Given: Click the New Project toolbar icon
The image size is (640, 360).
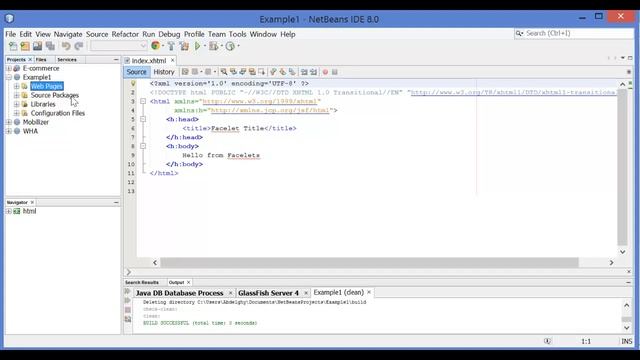Looking at the screenshot, I should 25,46.
